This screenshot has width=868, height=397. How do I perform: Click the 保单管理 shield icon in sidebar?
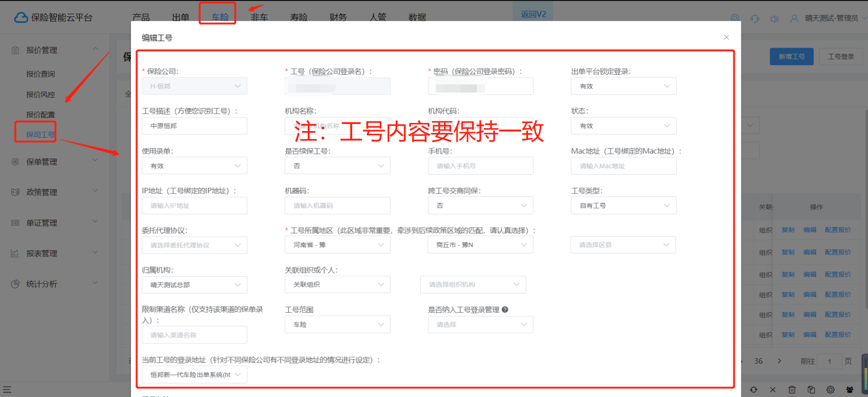click(x=15, y=162)
